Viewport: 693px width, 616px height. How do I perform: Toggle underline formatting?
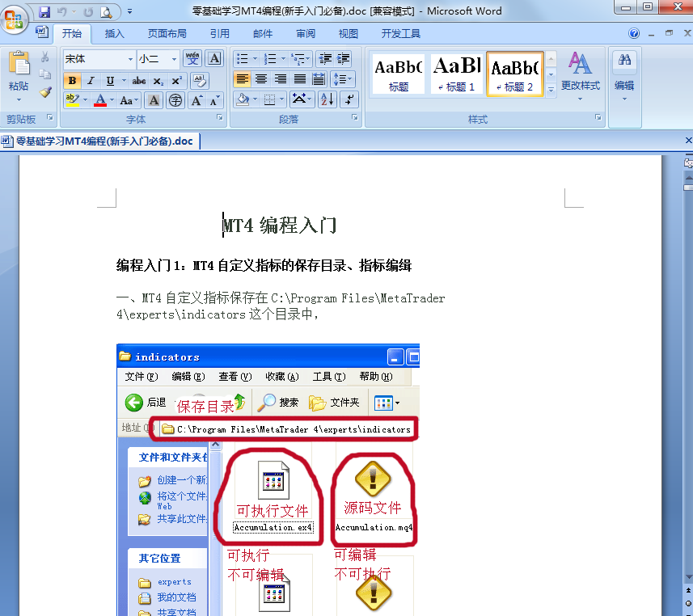click(x=110, y=80)
